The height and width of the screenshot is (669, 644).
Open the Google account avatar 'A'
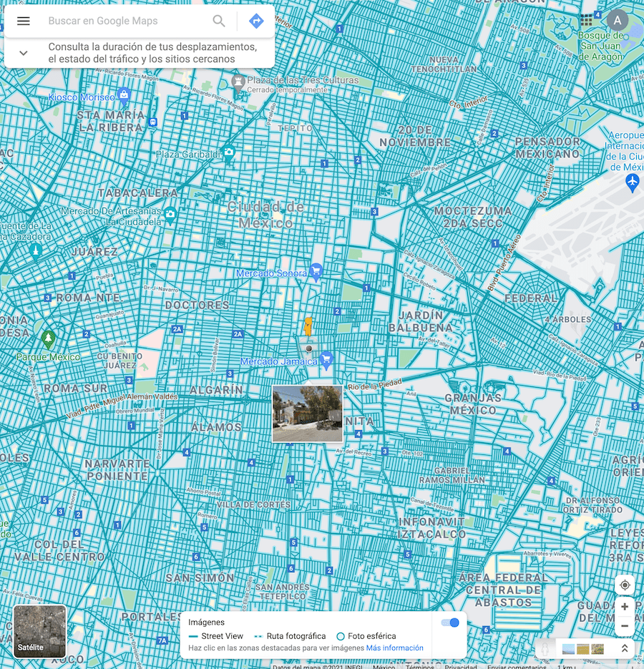click(617, 20)
